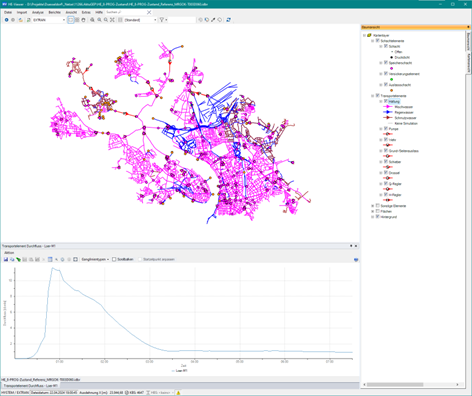Open the Extras menu
Image resolution: width=472 pixels, height=396 pixels.
click(86, 12)
